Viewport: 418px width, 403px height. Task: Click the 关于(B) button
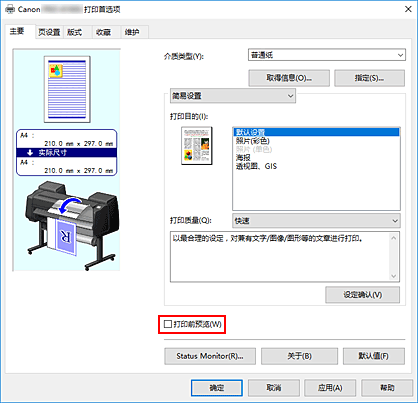pos(299,356)
